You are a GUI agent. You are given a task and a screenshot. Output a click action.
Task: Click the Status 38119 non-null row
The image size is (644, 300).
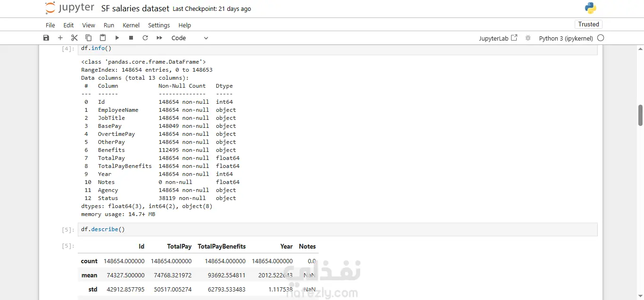160,198
